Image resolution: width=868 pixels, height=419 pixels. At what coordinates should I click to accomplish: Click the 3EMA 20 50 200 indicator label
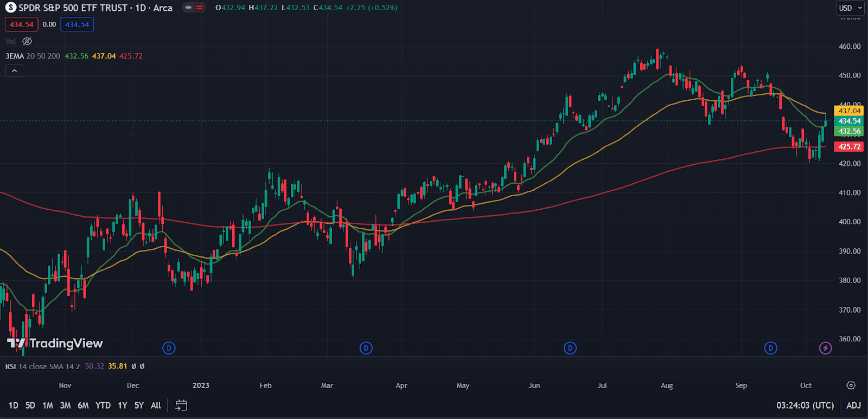(33, 56)
